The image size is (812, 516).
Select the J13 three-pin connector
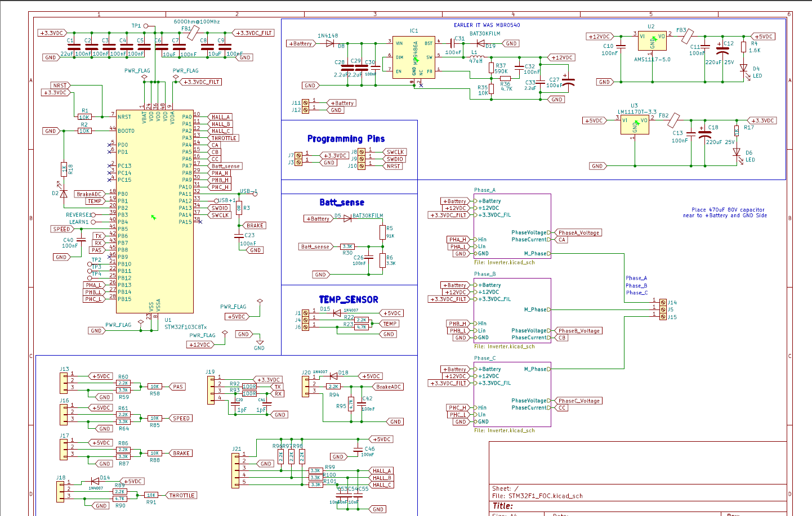click(64, 383)
